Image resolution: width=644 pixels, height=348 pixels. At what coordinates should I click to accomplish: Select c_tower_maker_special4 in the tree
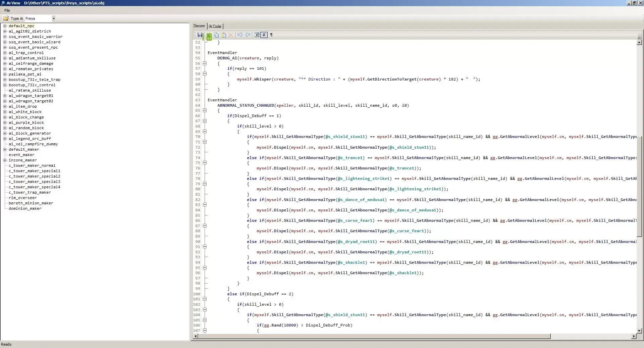pos(35,187)
